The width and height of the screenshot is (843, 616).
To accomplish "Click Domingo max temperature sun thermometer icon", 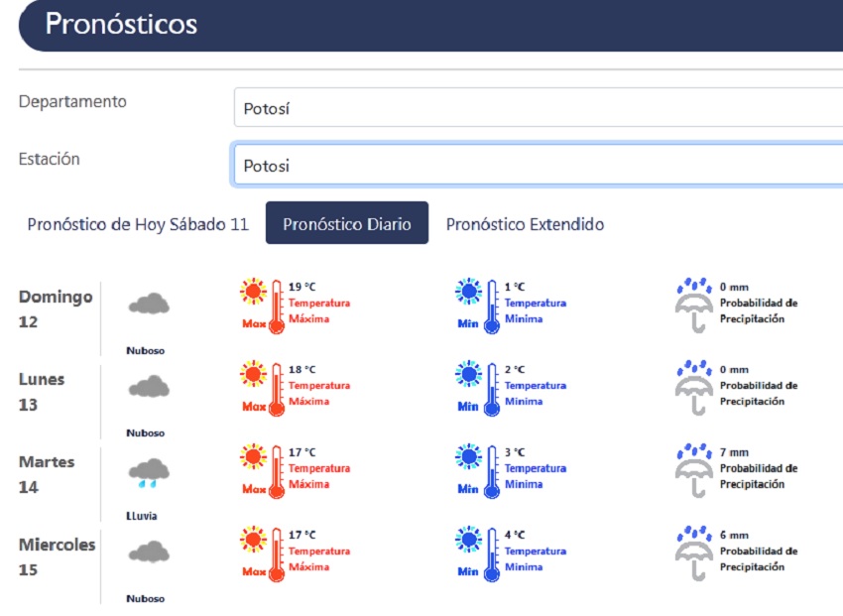I will click(x=263, y=305).
